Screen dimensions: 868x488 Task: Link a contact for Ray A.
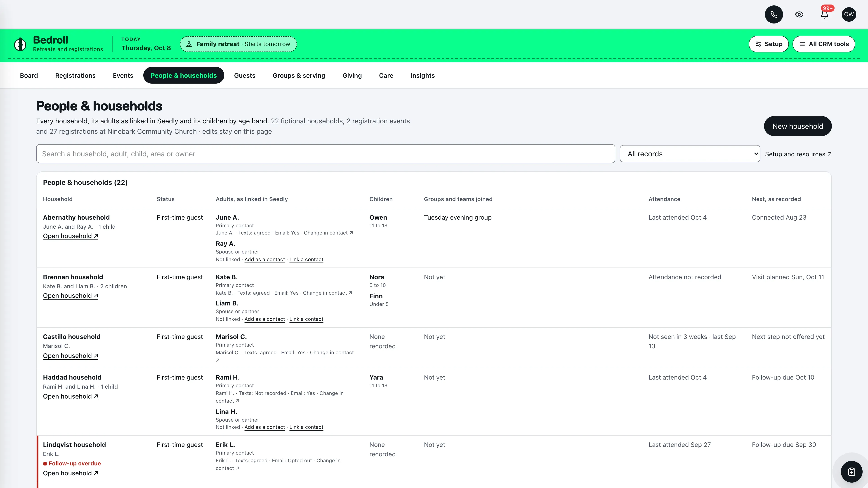click(x=306, y=260)
